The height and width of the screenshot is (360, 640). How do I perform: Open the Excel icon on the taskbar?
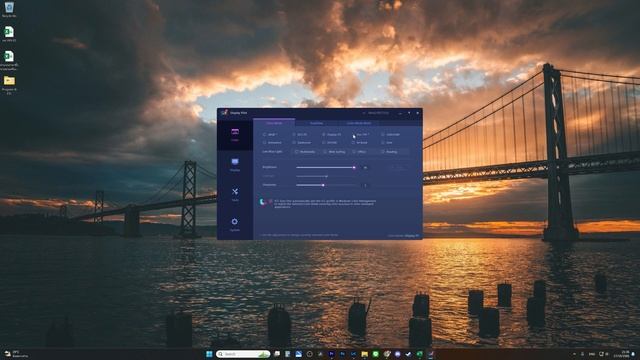click(x=420, y=354)
